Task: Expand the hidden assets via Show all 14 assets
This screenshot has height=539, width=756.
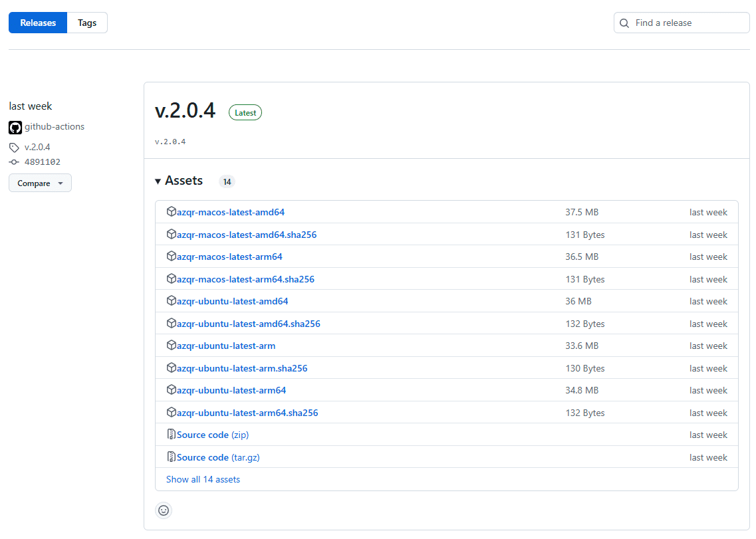Action: click(x=203, y=479)
